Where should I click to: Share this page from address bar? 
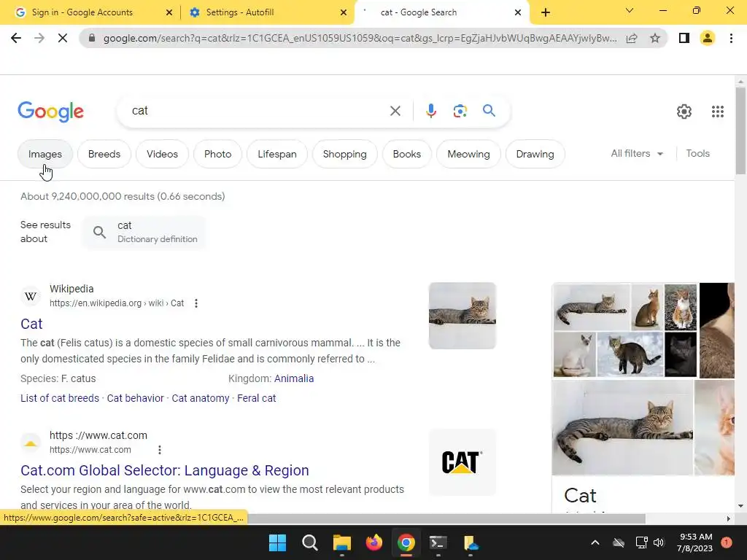(632, 38)
